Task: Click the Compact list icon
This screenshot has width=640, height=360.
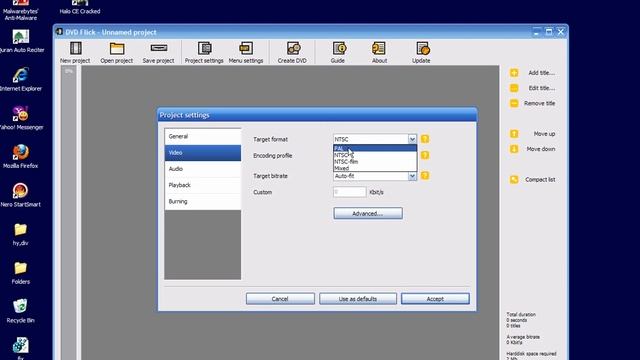Action: point(514,179)
